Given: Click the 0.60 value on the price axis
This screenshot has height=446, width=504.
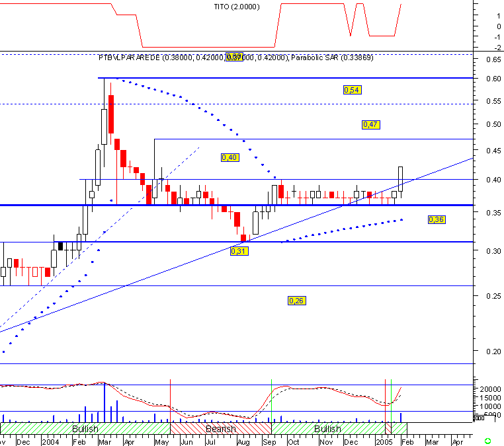Looking at the screenshot, I should click(493, 79).
